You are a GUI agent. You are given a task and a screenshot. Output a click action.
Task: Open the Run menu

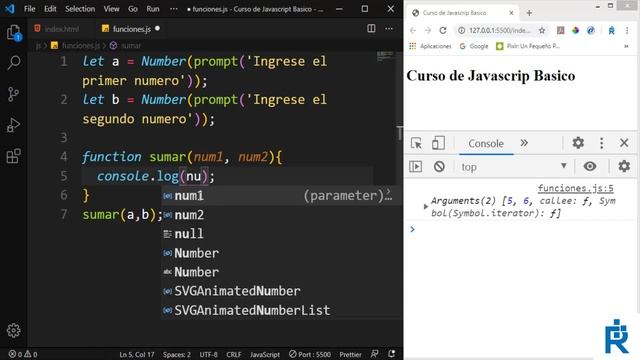(153, 9)
